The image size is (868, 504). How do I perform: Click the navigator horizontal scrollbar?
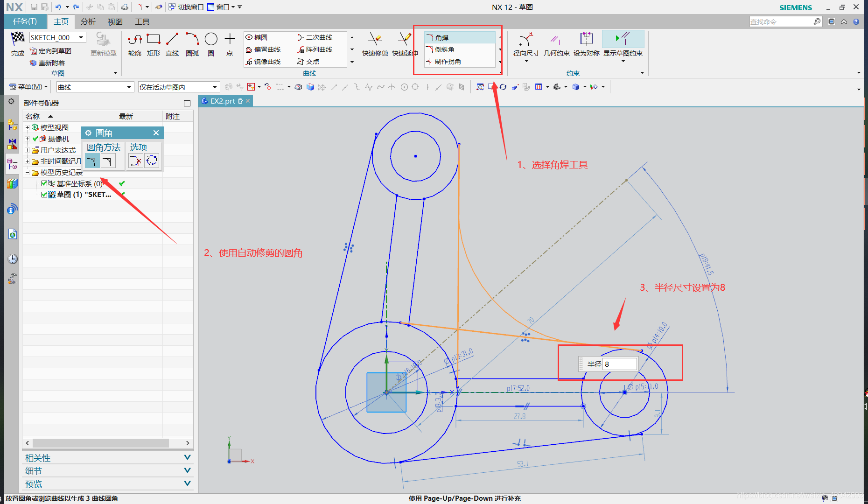click(100, 443)
